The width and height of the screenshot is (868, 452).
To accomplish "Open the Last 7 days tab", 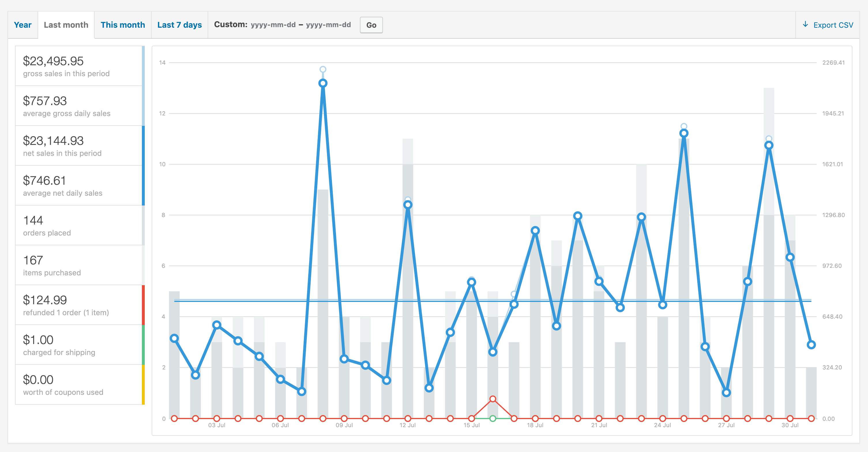I will [179, 25].
